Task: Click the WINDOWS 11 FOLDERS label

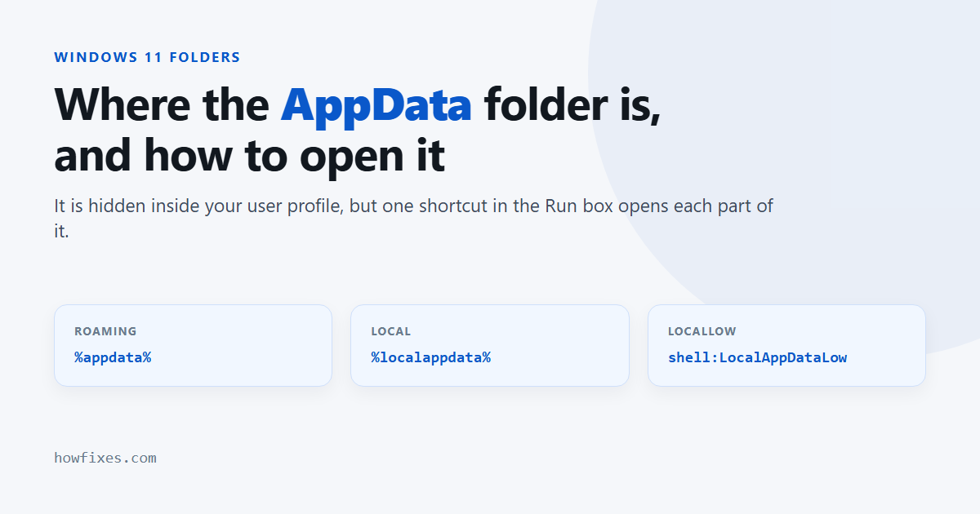Action: coord(147,58)
